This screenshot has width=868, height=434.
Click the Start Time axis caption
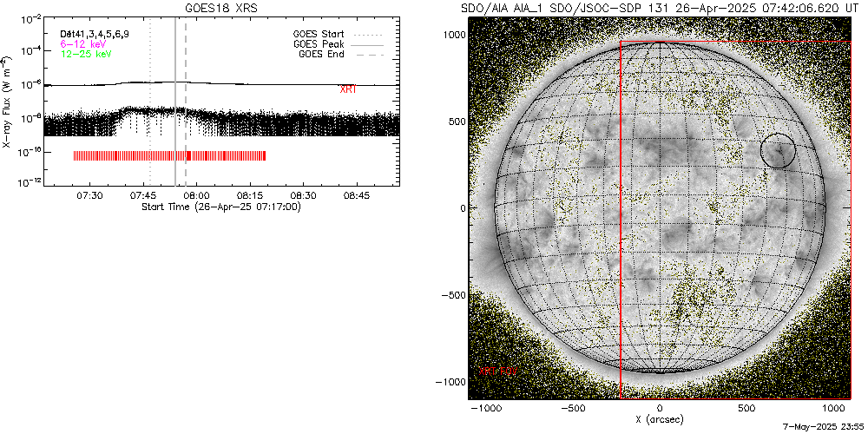click(x=221, y=207)
